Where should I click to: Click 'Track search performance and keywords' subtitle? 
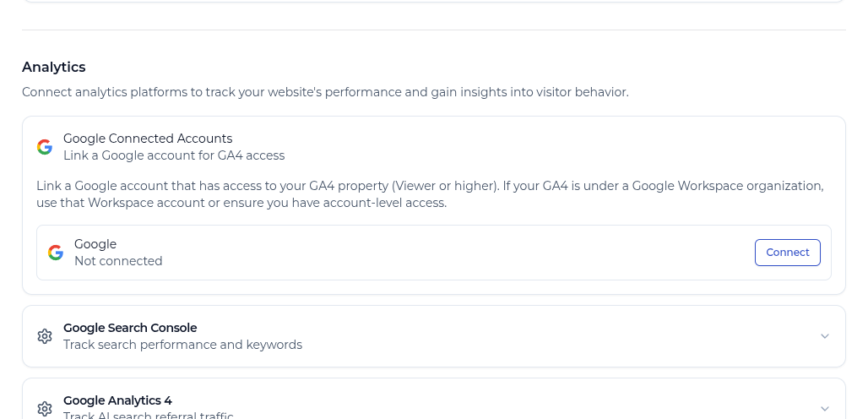[x=182, y=345]
